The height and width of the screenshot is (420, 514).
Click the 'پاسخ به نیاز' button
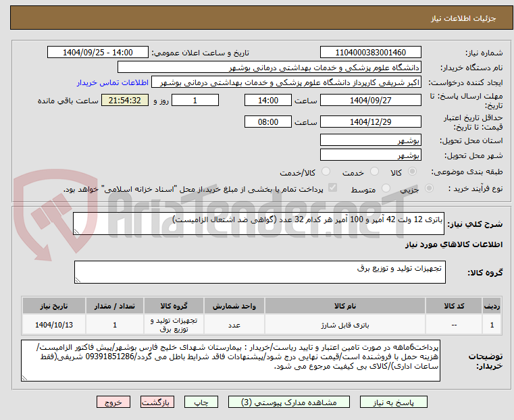click(393, 402)
